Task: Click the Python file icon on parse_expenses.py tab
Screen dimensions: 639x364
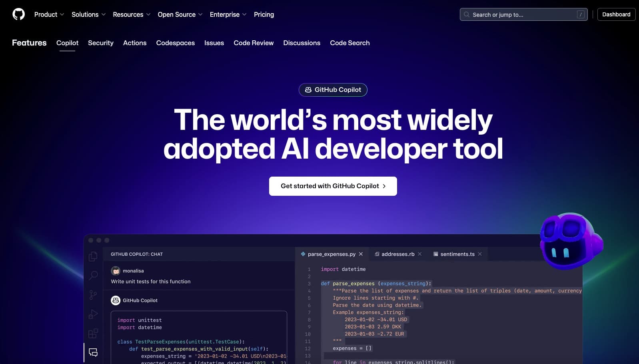Action: pos(303,254)
